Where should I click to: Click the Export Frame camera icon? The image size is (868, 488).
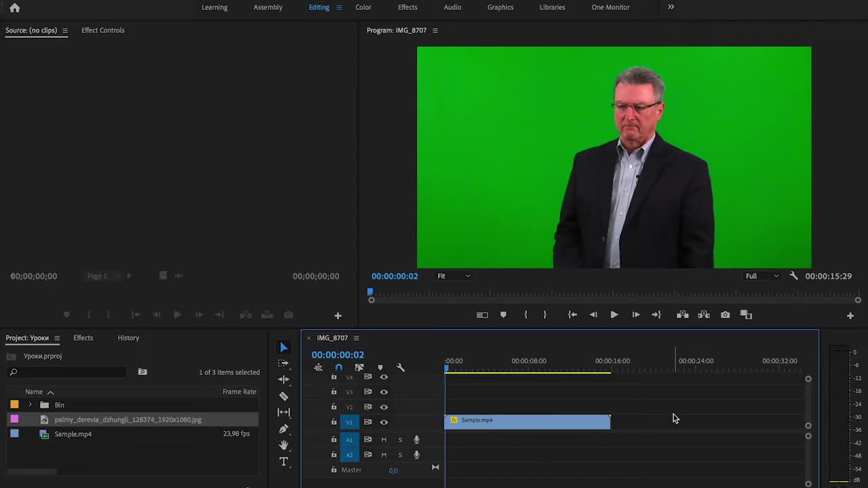(x=725, y=314)
